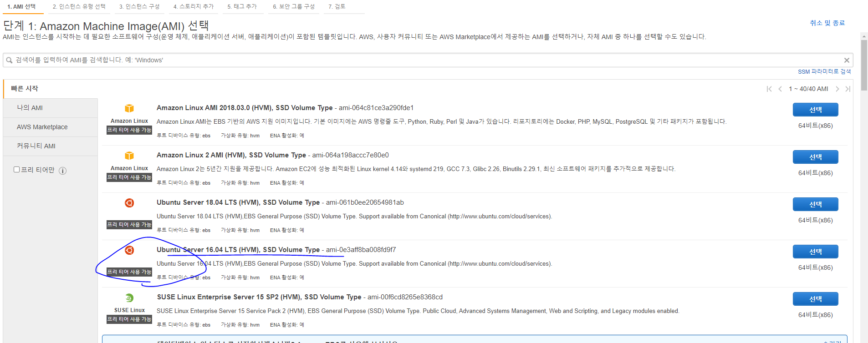
Task: Click 64비트(x86) label for Ubuntu 18.04
Action: coord(815,220)
